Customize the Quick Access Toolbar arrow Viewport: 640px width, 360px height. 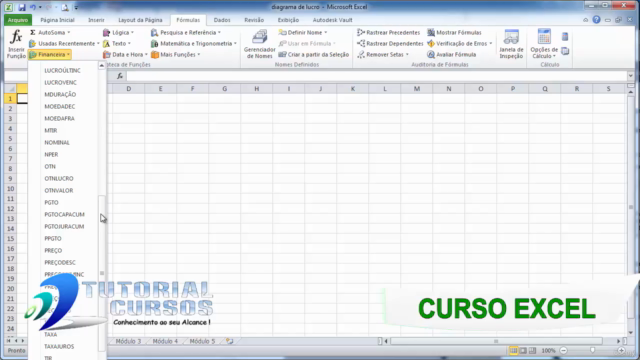click(76, 7)
